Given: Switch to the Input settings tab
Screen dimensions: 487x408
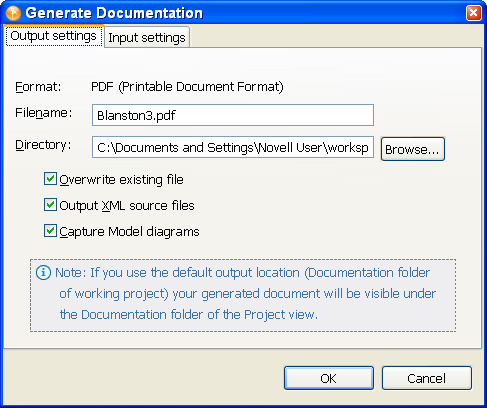Looking at the screenshot, I should coord(147,37).
